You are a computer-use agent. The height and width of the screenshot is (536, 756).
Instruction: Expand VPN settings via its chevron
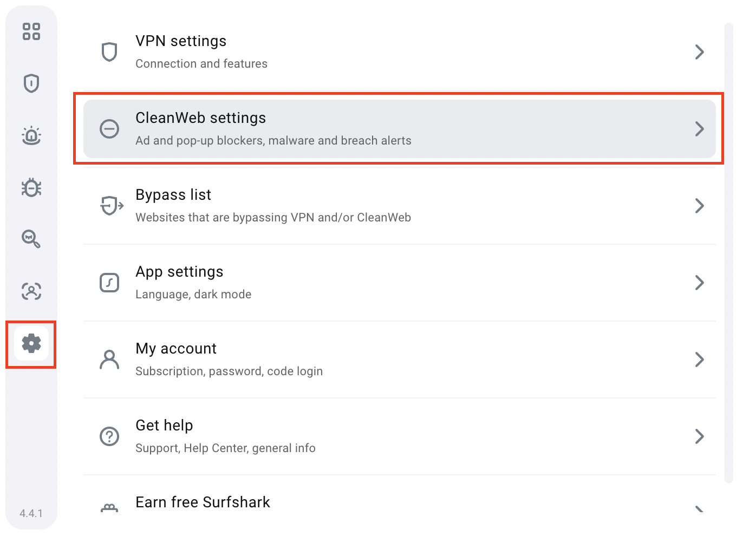click(699, 52)
